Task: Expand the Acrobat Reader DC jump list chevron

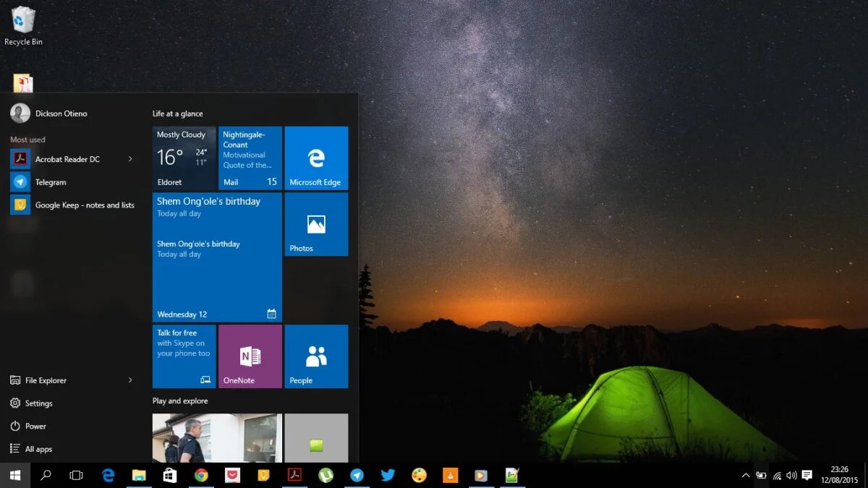Action: [131, 158]
